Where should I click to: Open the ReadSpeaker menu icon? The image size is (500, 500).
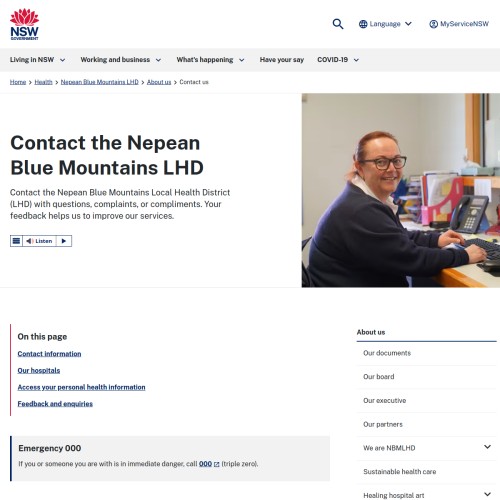pos(16,241)
